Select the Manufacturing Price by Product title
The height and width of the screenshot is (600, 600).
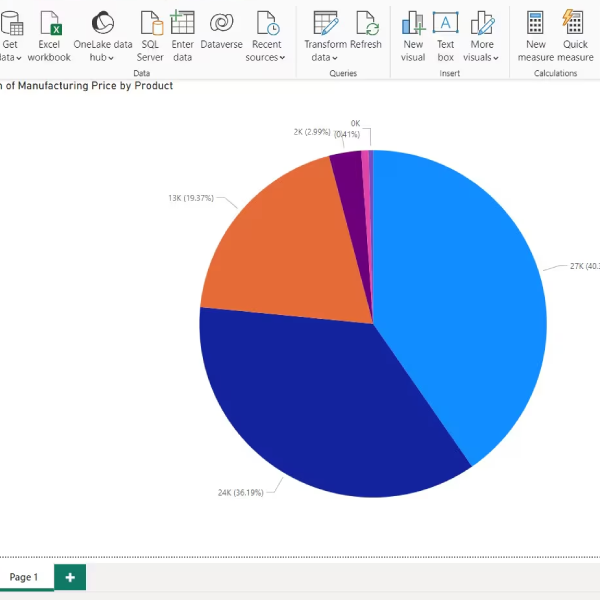tap(86, 86)
